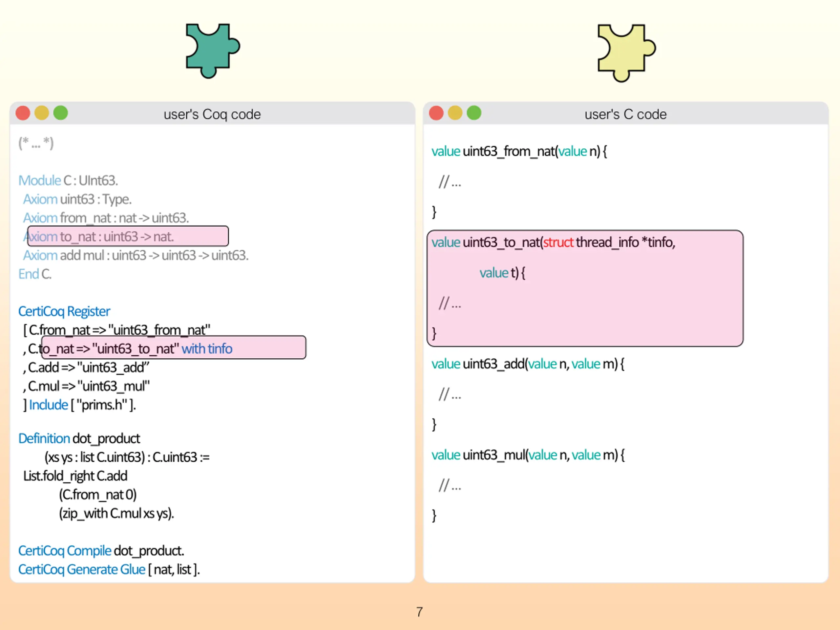Click the uint63_mul C function signature
840x630 pixels.
[x=528, y=455]
